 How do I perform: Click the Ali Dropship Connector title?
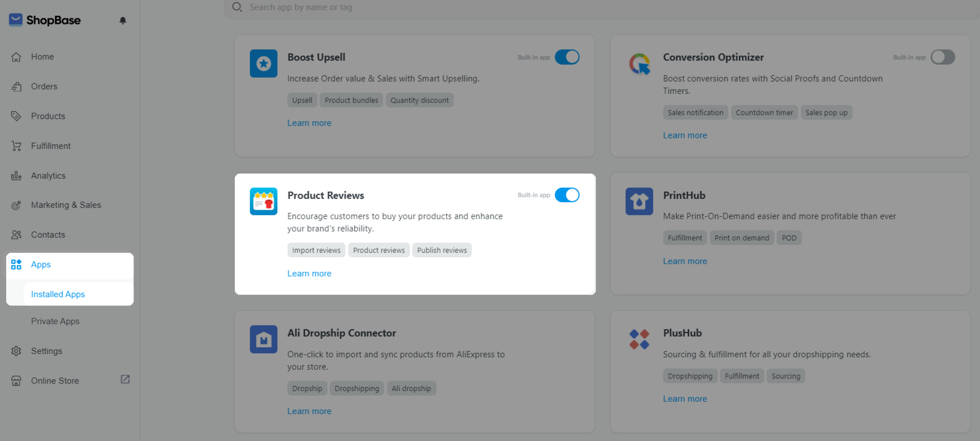[342, 333]
